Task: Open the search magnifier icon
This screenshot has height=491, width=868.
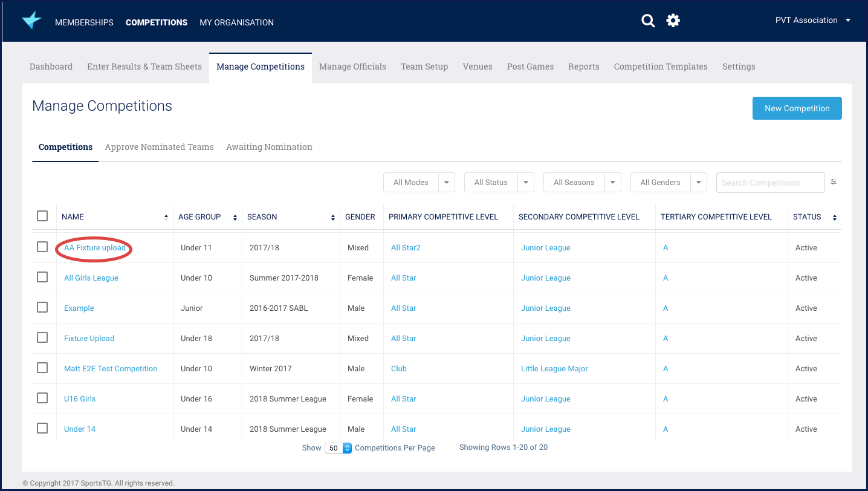Action: click(648, 21)
